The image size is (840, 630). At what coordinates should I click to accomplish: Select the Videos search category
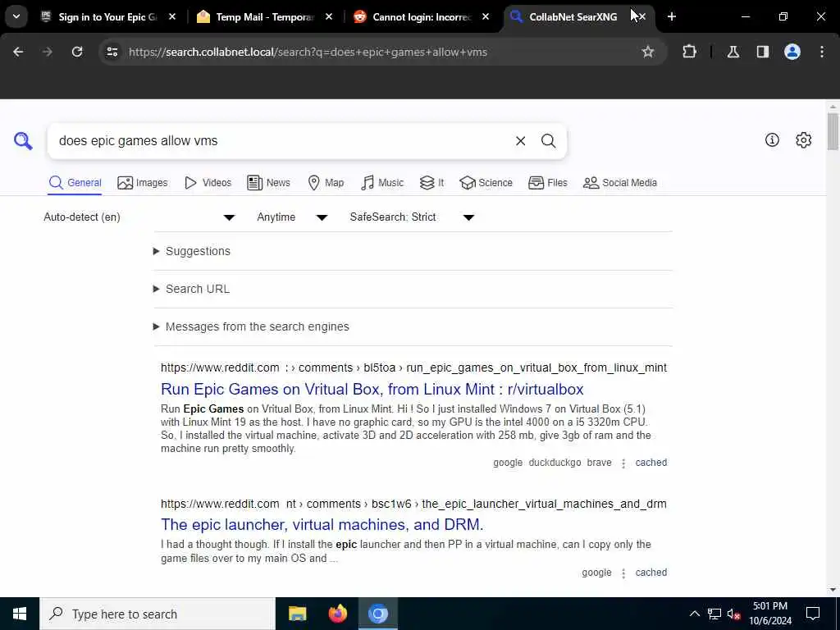[208, 183]
